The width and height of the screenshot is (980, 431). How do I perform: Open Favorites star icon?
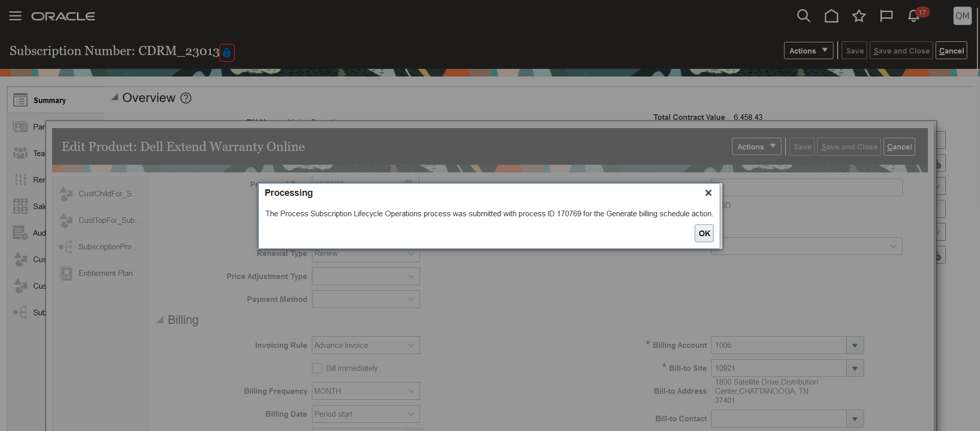click(859, 16)
